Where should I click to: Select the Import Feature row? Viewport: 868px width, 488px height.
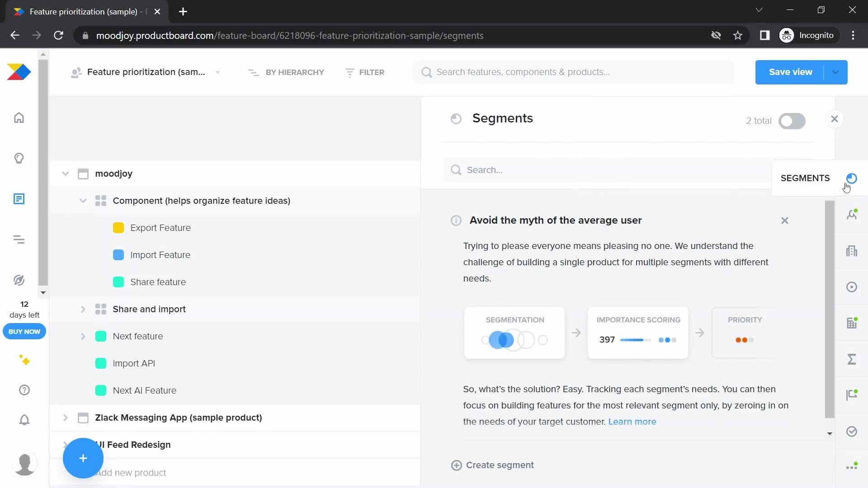click(x=235, y=255)
